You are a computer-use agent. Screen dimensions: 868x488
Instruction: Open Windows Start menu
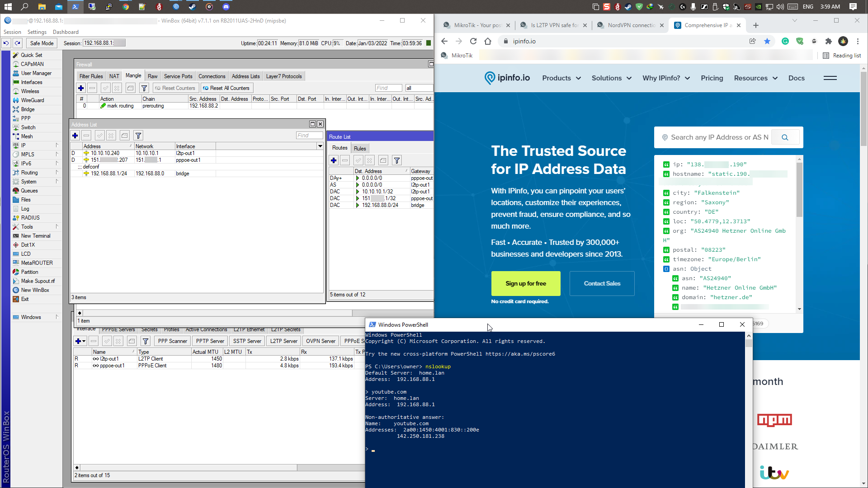tap(8, 7)
